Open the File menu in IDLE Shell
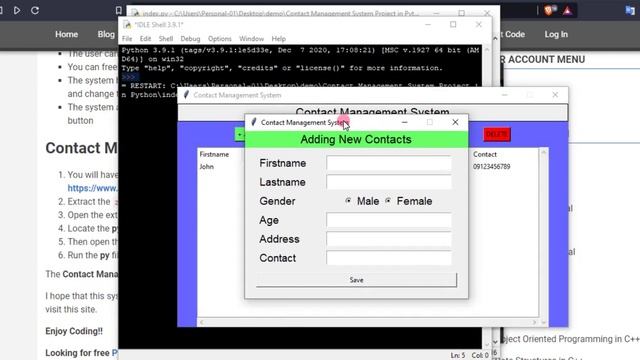This screenshot has height=360, width=640. 127,39
